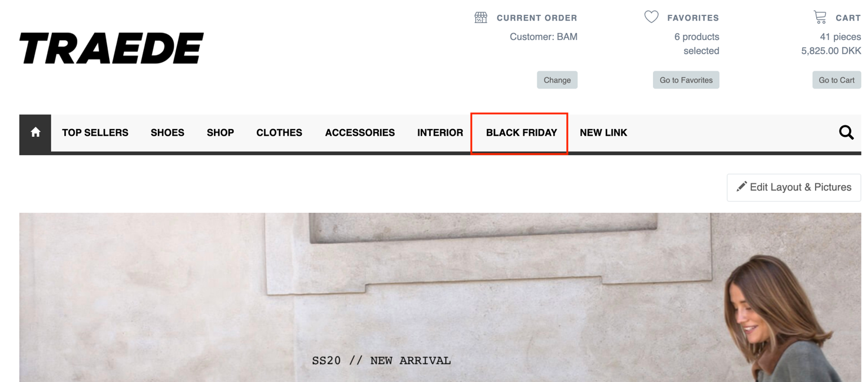Click the Change customer button
This screenshot has height=382, width=868.
click(557, 80)
